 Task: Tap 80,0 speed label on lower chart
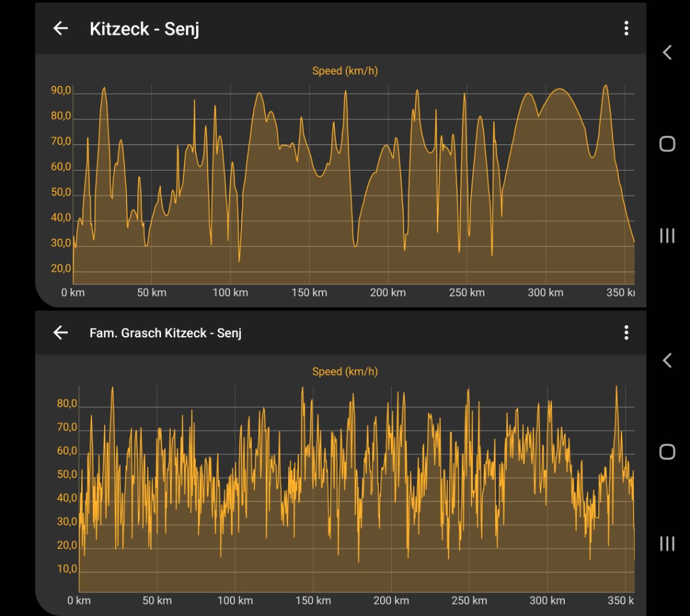click(67, 404)
